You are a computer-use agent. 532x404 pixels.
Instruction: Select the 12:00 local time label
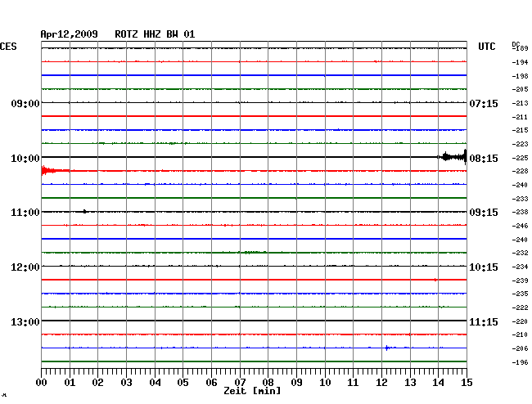[25, 267]
